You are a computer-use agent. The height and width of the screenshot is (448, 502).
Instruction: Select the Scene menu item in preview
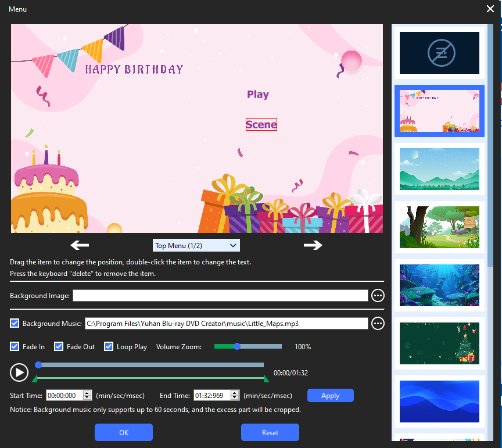pyautogui.click(x=261, y=124)
